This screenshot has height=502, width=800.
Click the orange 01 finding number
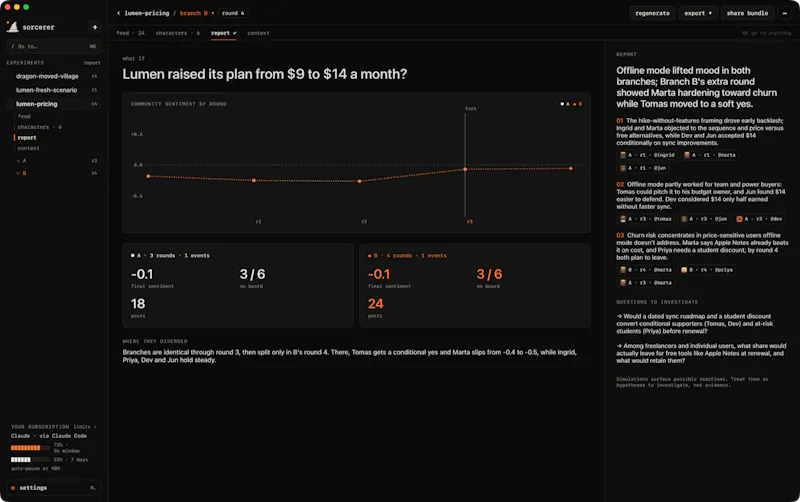point(619,121)
